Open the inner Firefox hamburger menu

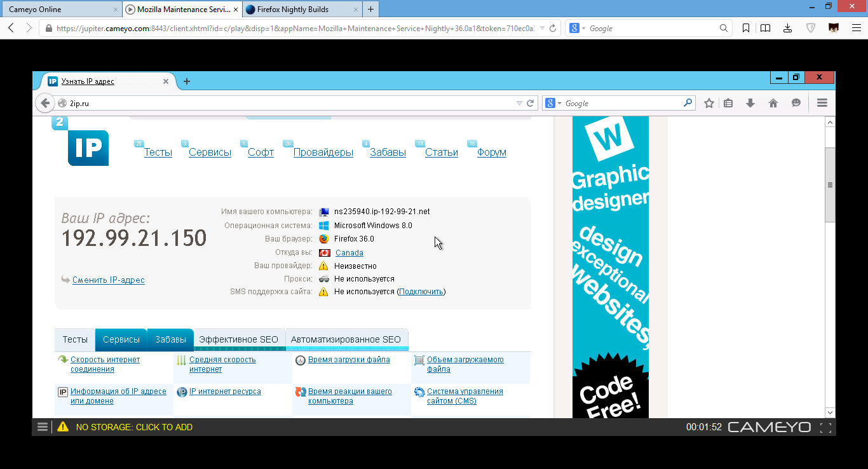point(822,103)
